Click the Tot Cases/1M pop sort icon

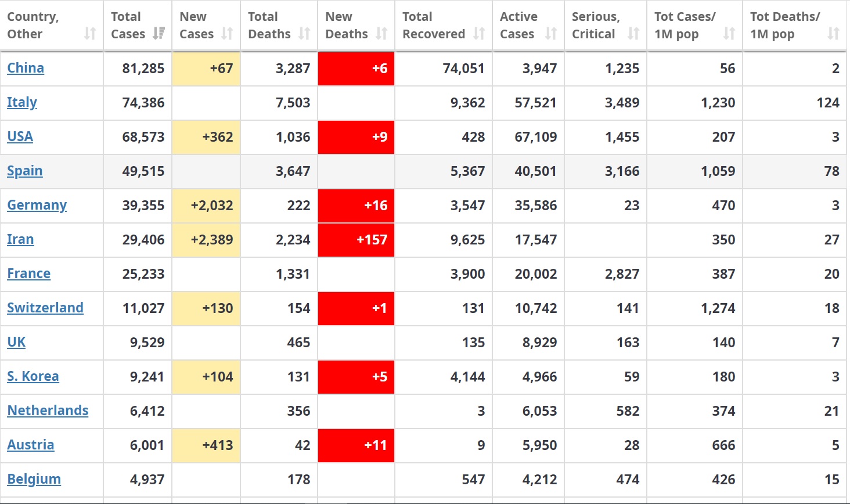pos(729,34)
